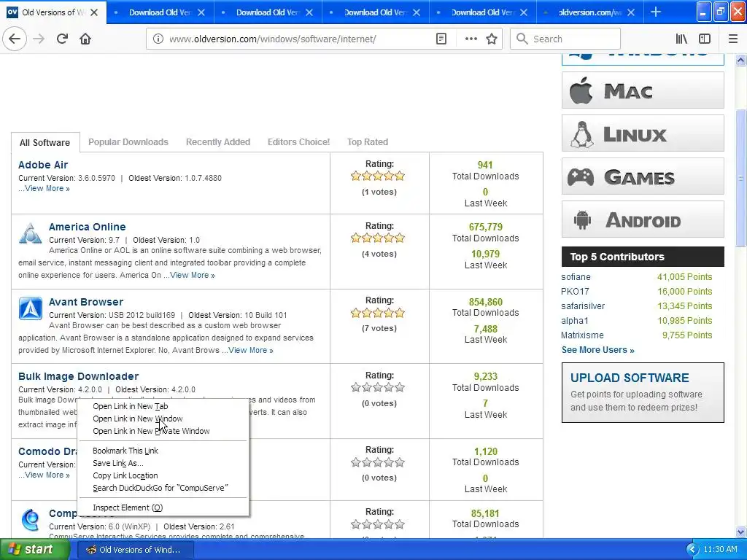The height and width of the screenshot is (560, 747).
Task: Open the browser home page
Action: pos(85,39)
